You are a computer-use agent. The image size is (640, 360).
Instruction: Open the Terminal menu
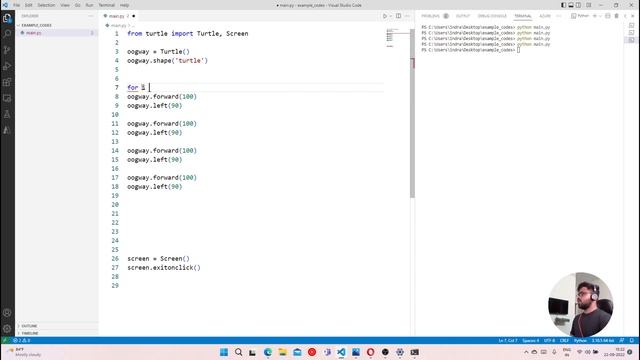[107, 5]
